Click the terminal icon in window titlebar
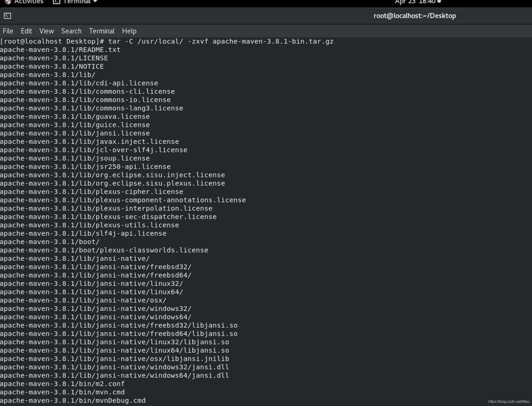The height and width of the screenshot is (406, 532). click(7, 16)
